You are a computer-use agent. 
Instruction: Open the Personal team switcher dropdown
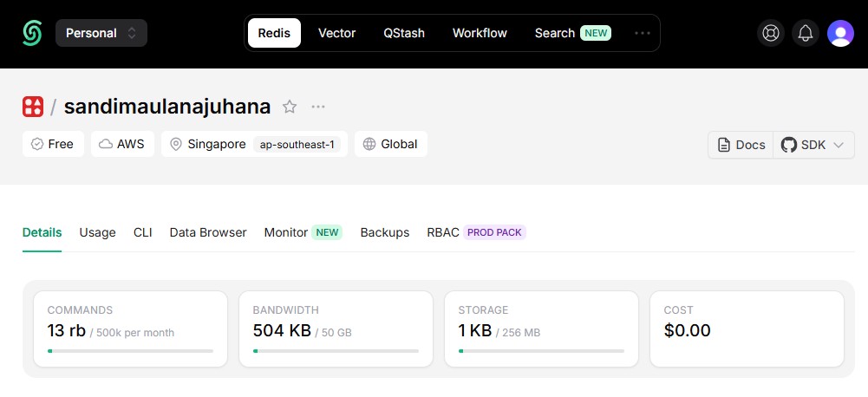pyautogui.click(x=101, y=33)
